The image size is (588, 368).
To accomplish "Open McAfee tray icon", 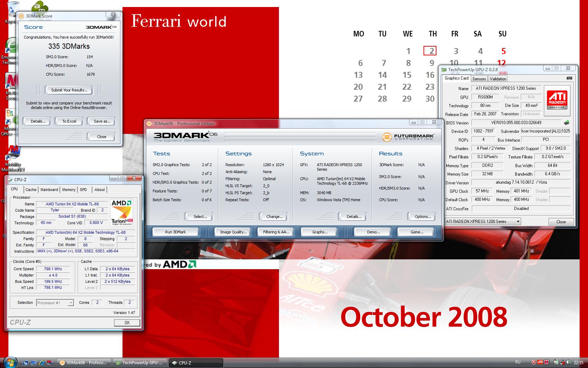I will [x=546, y=362].
